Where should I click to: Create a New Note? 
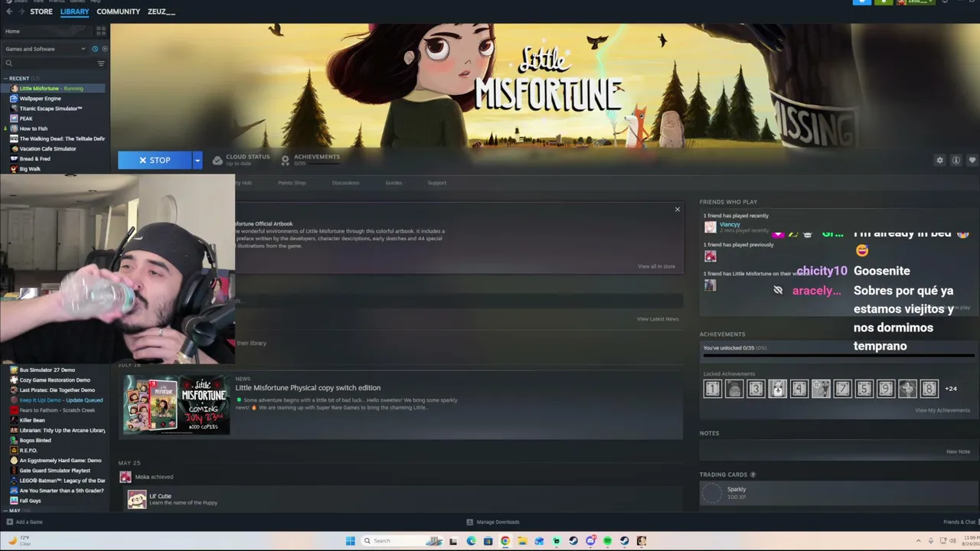[x=958, y=452]
